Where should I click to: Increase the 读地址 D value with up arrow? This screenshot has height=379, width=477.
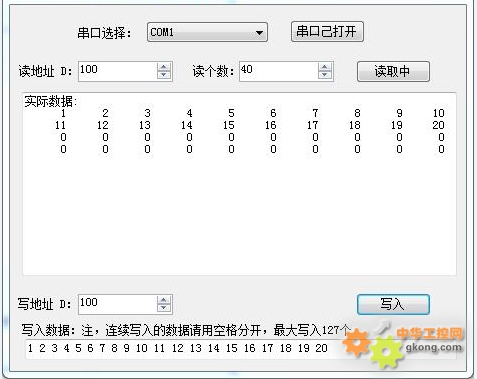point(164,67)
